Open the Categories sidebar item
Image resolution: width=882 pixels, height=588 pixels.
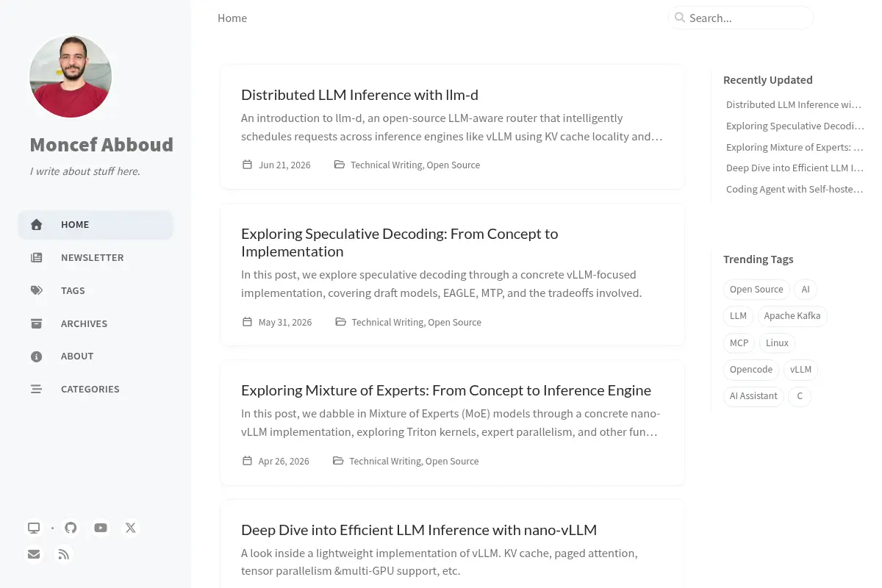96,389
